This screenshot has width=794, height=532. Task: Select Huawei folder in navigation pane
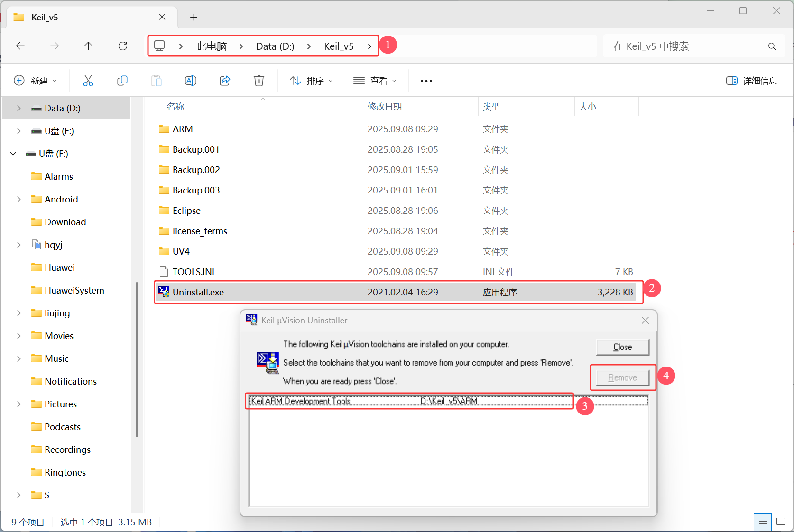click(x=59, y=267)
